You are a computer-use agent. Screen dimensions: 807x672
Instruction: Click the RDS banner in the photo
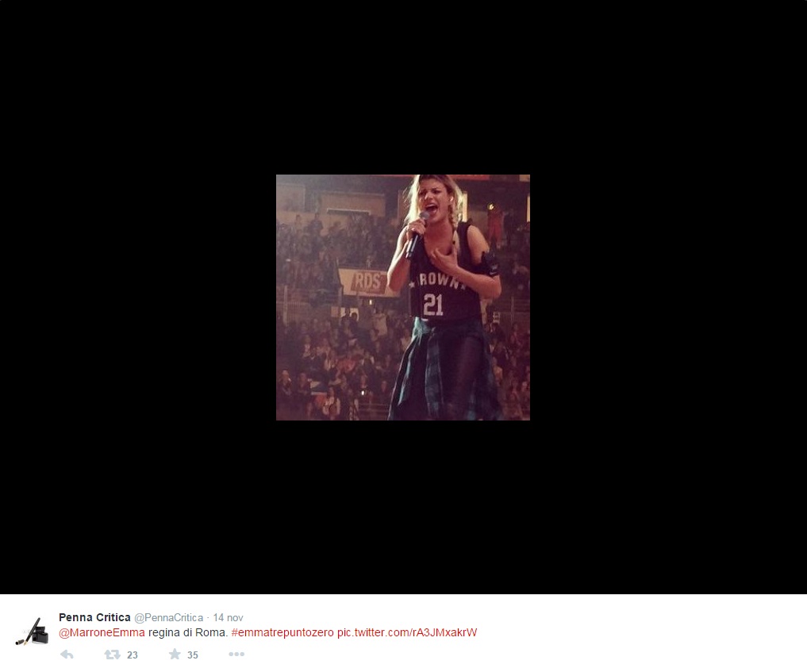click(367, 282)
